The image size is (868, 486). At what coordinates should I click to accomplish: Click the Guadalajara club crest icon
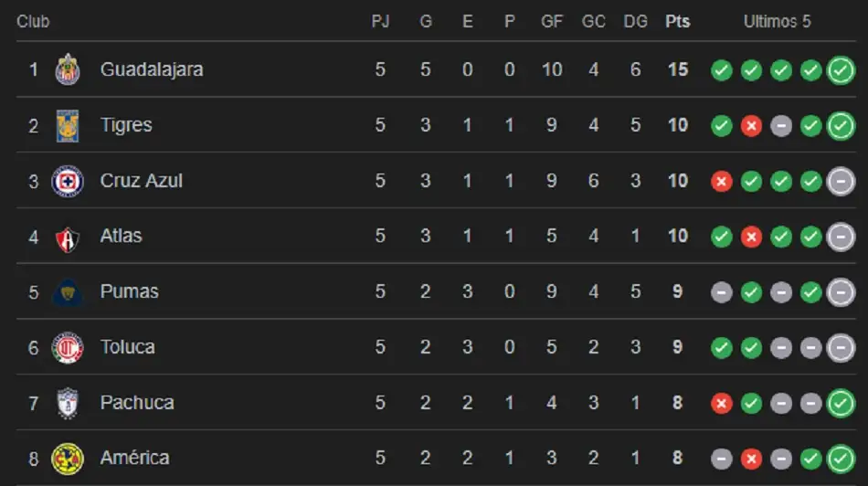click(x=68, y=69)
